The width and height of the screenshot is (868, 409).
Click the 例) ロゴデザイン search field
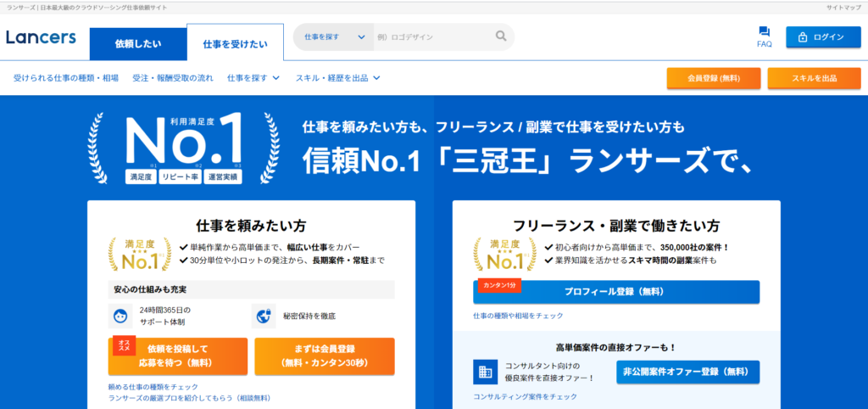tap(431, 37)
